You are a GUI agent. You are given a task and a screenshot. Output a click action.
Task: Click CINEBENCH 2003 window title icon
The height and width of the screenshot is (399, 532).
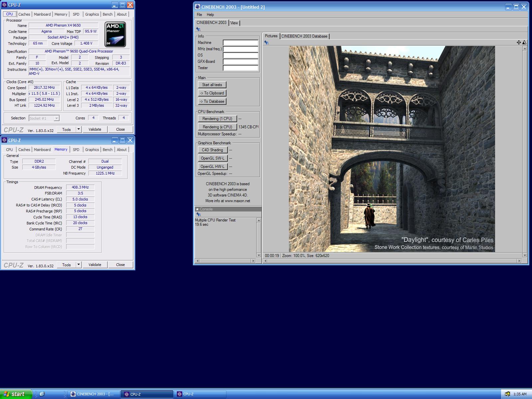tap(198, 7)
